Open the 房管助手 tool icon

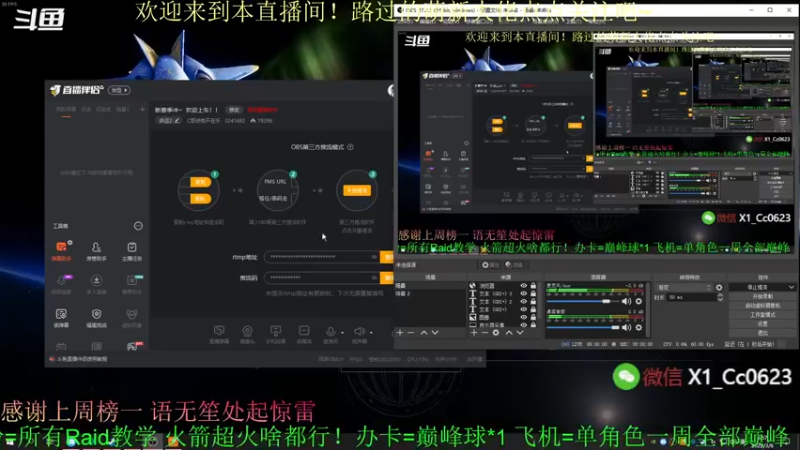[x=96, y=247]
